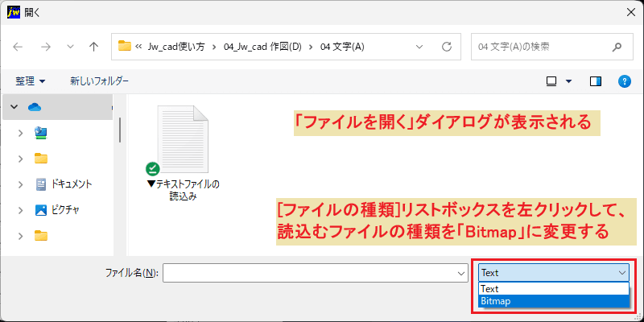
Task: Toggle the preview pane icon
Action: (596, 81)
